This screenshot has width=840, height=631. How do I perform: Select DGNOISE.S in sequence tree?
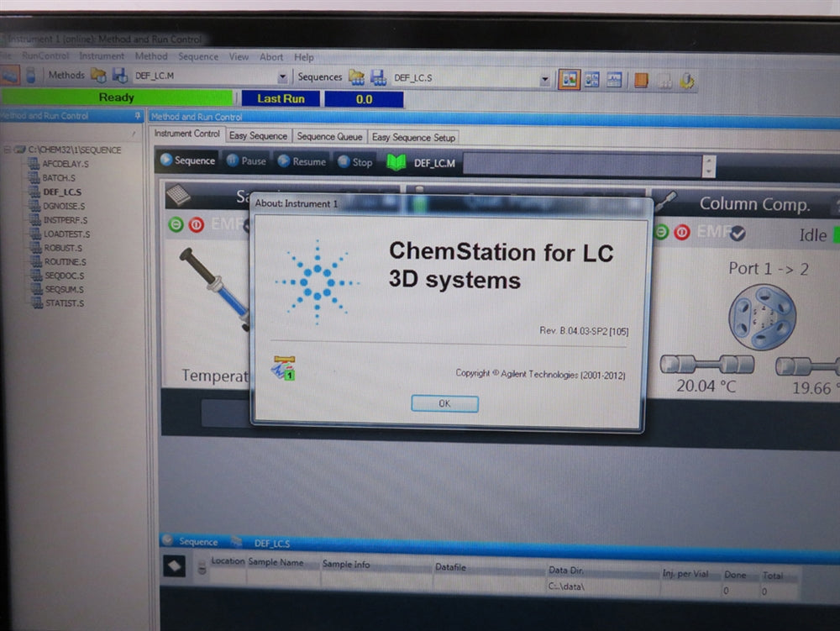pos(65,206)
